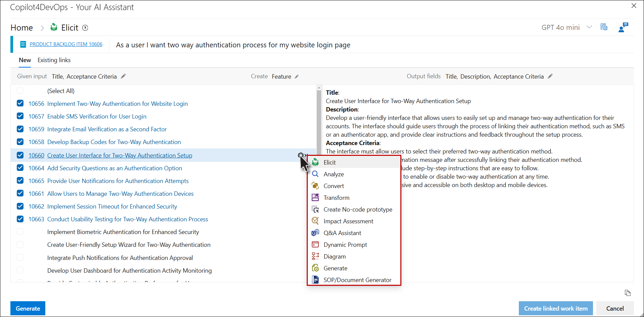Click the list scrollbar up arrow
The height and width of the screenshot is (317, 644).
319,87
